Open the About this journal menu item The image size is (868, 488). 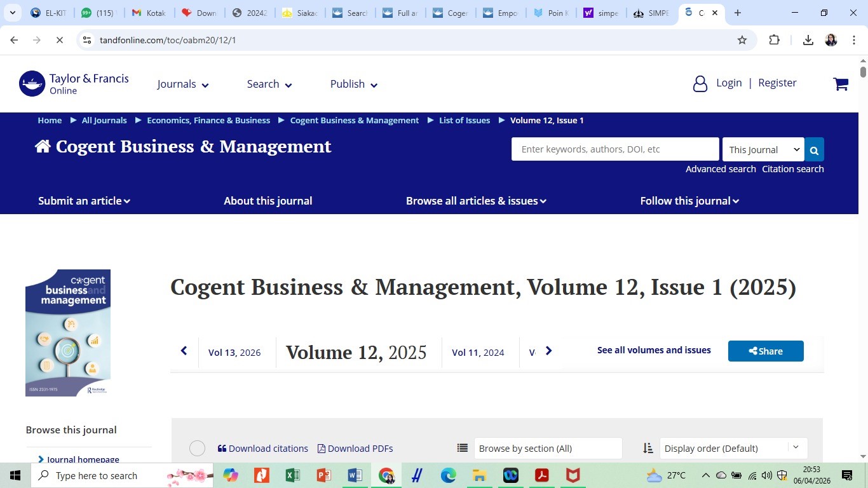point(268,201)
